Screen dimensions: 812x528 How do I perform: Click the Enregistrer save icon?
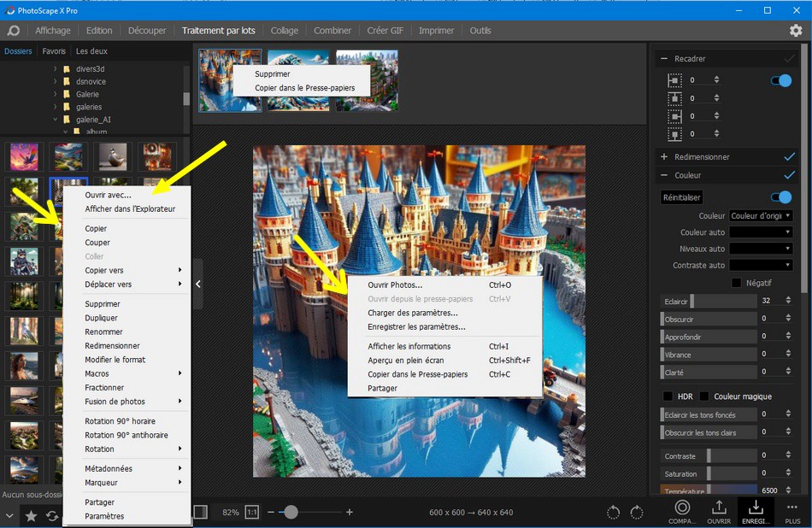click(x=756, y=512)
